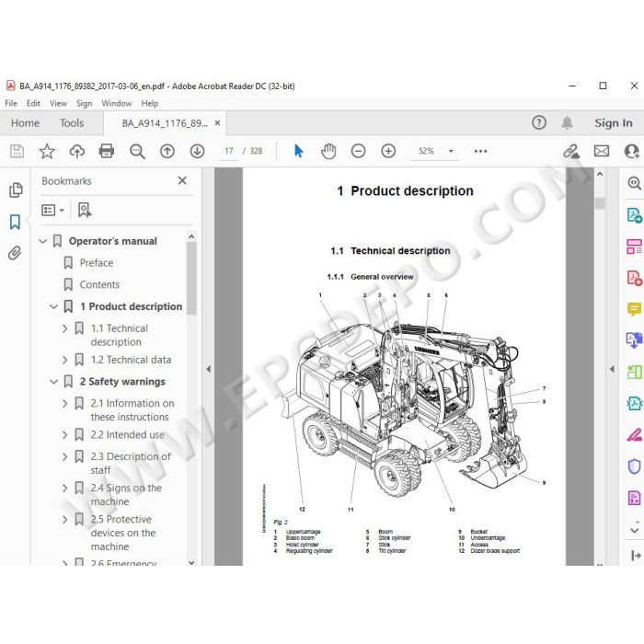The width and height of the screenshot is (644, 644).
Task: Expand the 1.1 Technical description bookmark
Action: pyautogui.click(x=64, y=328)
